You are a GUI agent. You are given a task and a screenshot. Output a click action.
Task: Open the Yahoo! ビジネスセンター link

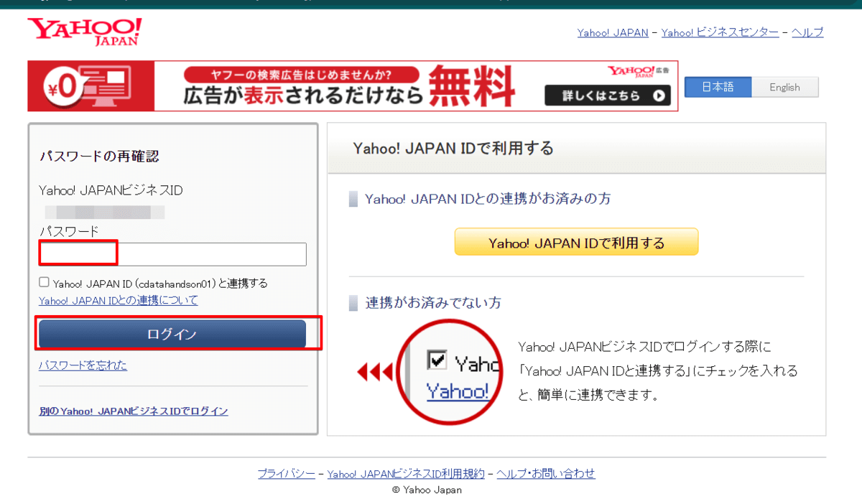click(720, 32)
